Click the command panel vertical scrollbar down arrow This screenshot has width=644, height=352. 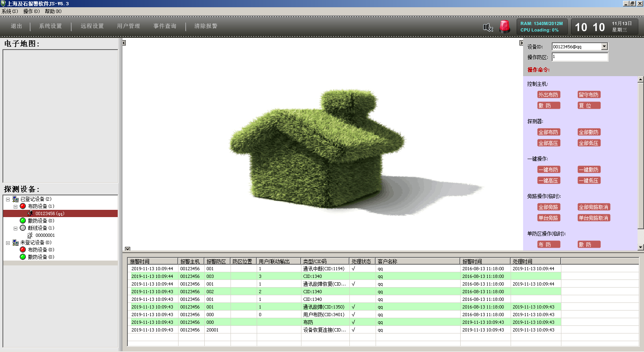click(x=640, y=247)
